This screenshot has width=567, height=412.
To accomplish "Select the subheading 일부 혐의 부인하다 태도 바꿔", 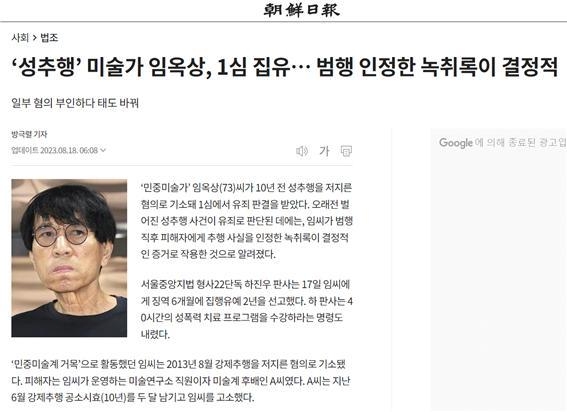I will [75, 103].
